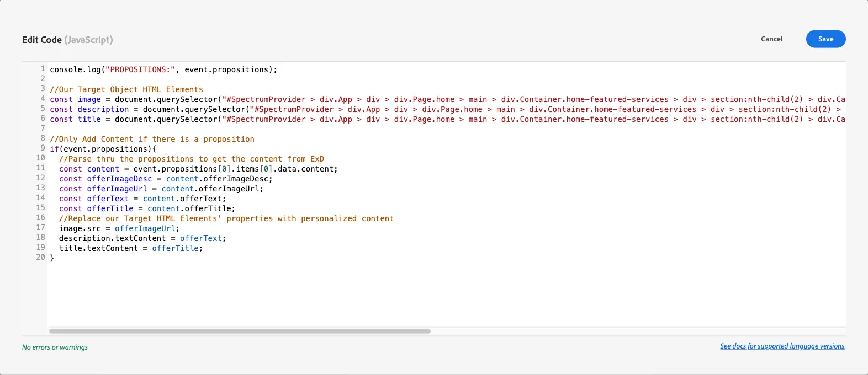
Task: Click the '//Only Add Content' comment line
Action: [x=152, y=139]
